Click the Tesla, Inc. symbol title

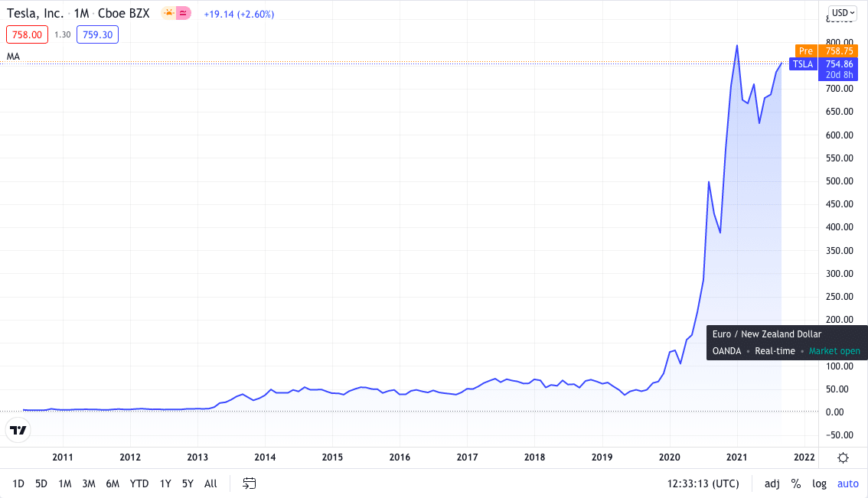click(35, 13)
